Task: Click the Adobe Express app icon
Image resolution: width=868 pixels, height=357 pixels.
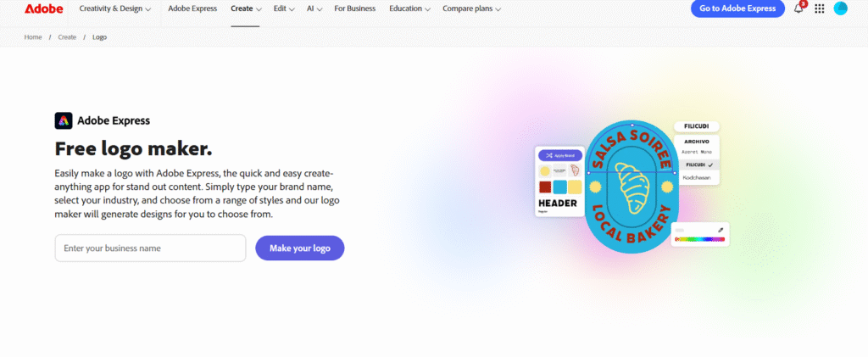Action: pyautogui.click(x=63, y=120)
